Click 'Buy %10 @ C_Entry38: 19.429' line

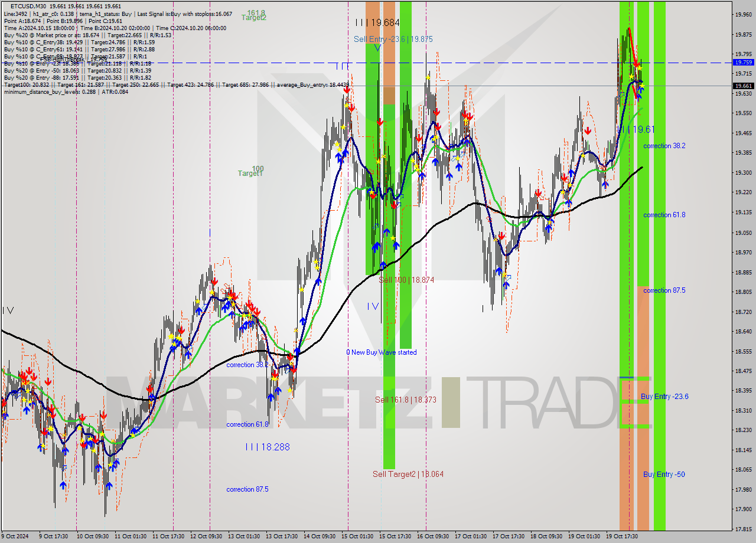tap(79, 42)
